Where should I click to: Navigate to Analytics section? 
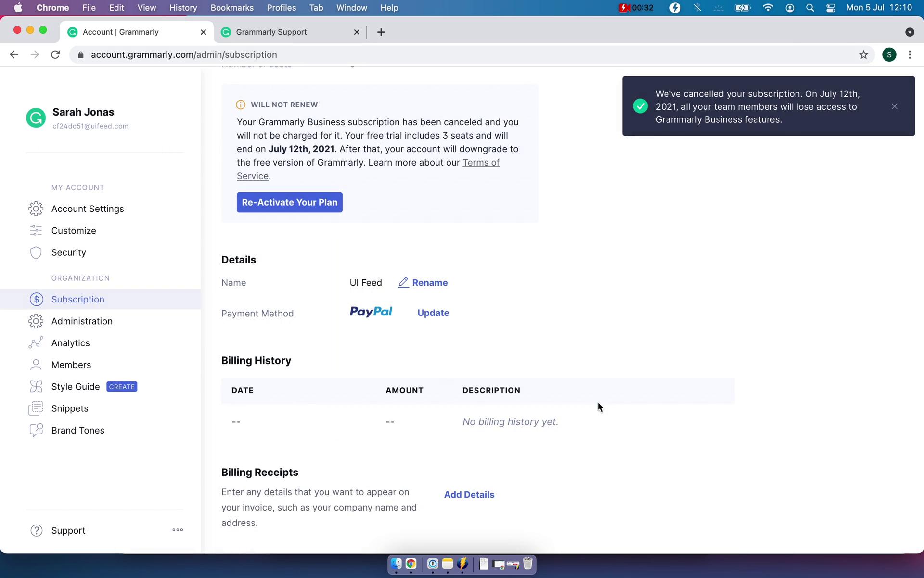coord(71,342)
